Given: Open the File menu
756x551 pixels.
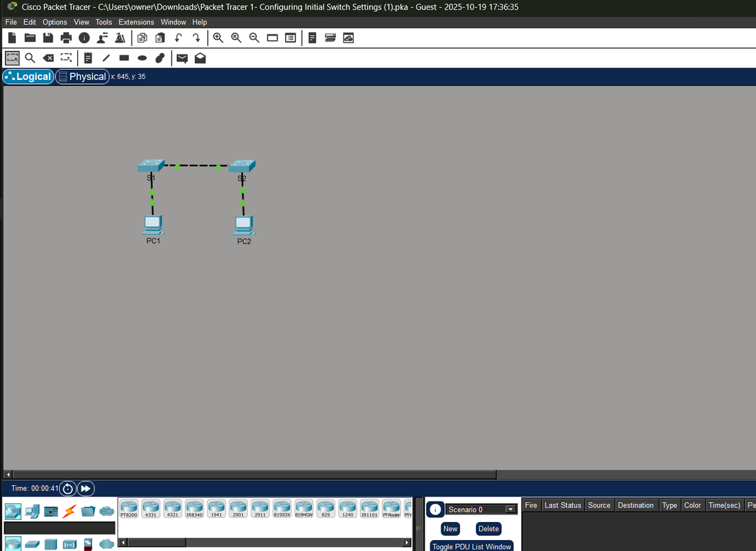Looking at the screenshot, I should click(x=11, y=22).
